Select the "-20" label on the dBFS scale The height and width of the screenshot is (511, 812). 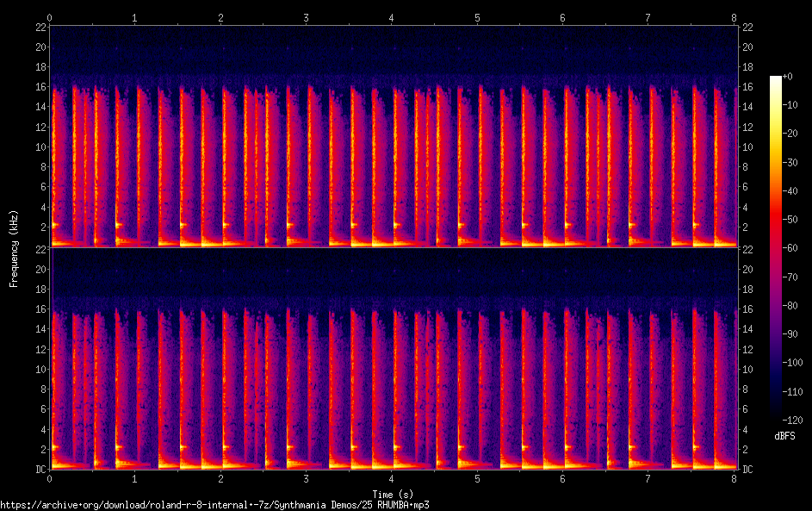790,134
